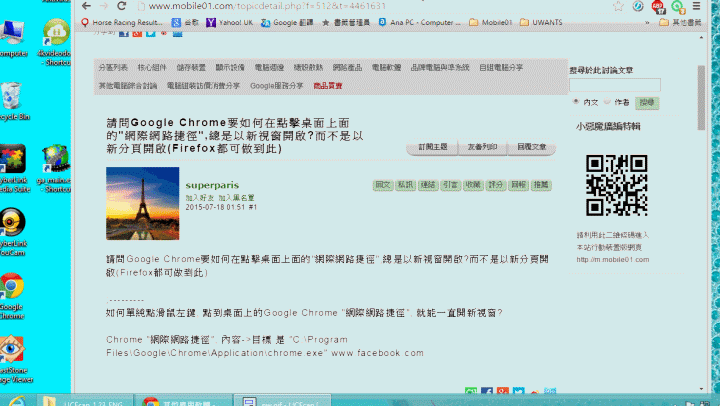Click the green 引言 quote button
The width and height of the screenshot is (720, 406).
[450, 185]
